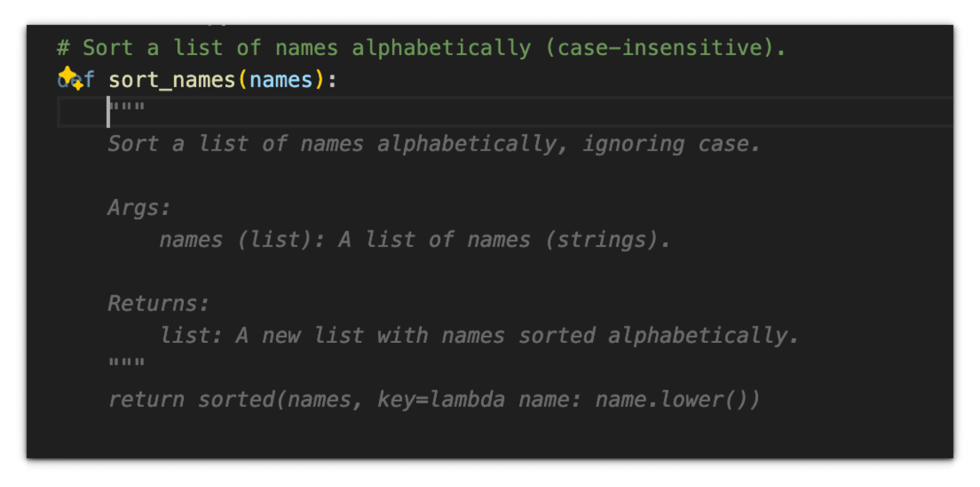
Task: Click the docstring summary line ending 'ignoring case.'
Action: tap(433, 144)
